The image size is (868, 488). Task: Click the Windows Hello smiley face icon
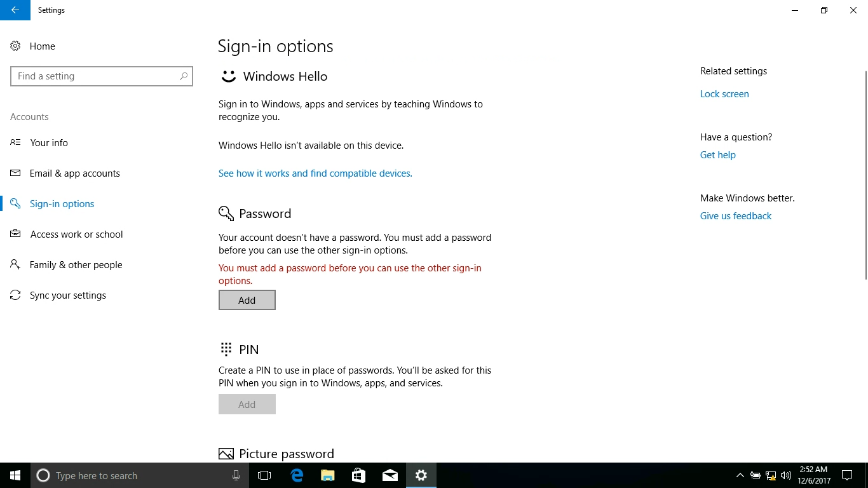228,76
